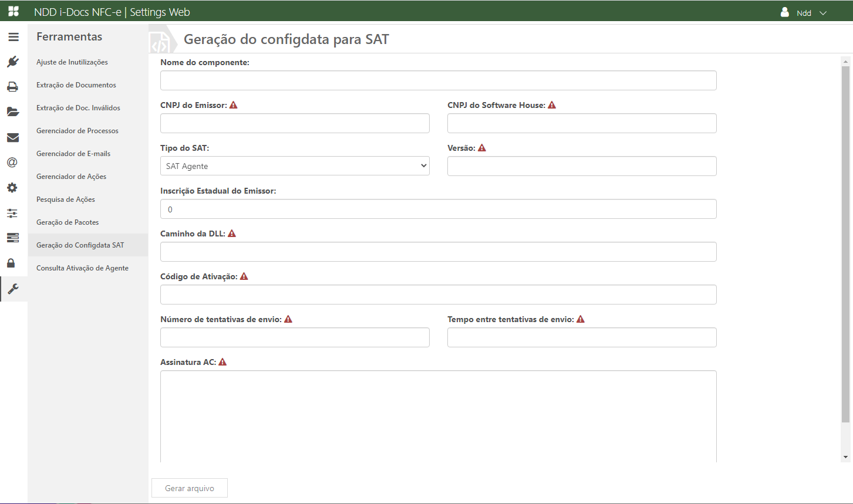Click the plug connector sidebar icon

coord(13,62)
